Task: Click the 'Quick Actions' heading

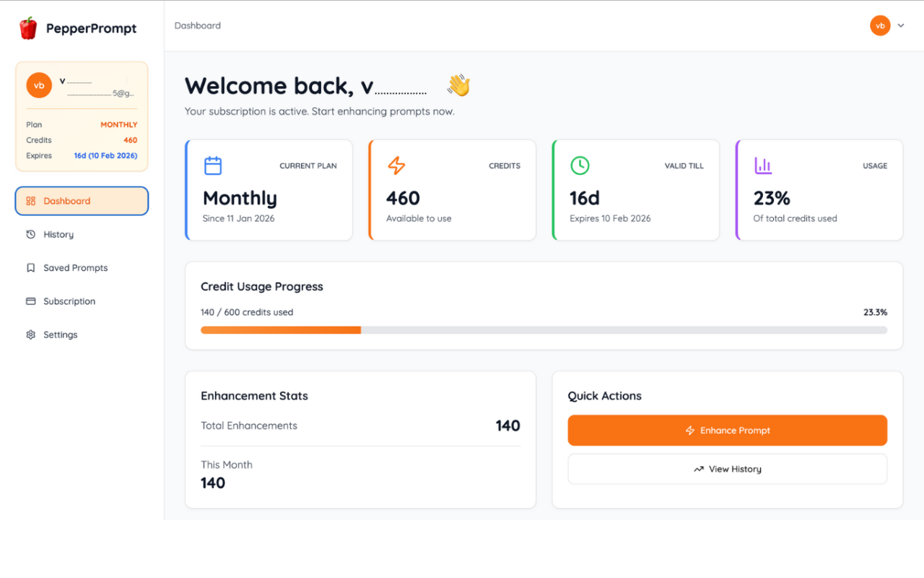Action: 605,396
